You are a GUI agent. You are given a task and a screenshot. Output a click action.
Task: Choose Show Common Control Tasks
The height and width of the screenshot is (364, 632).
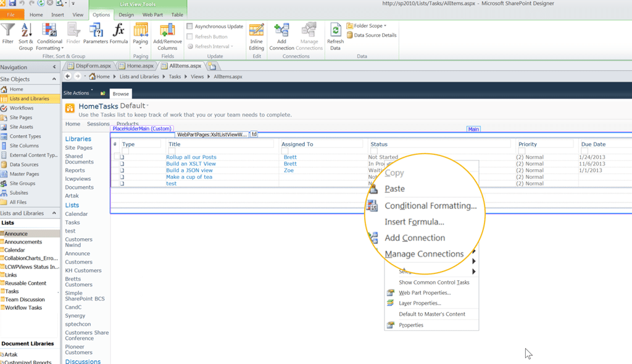point(434,282)
